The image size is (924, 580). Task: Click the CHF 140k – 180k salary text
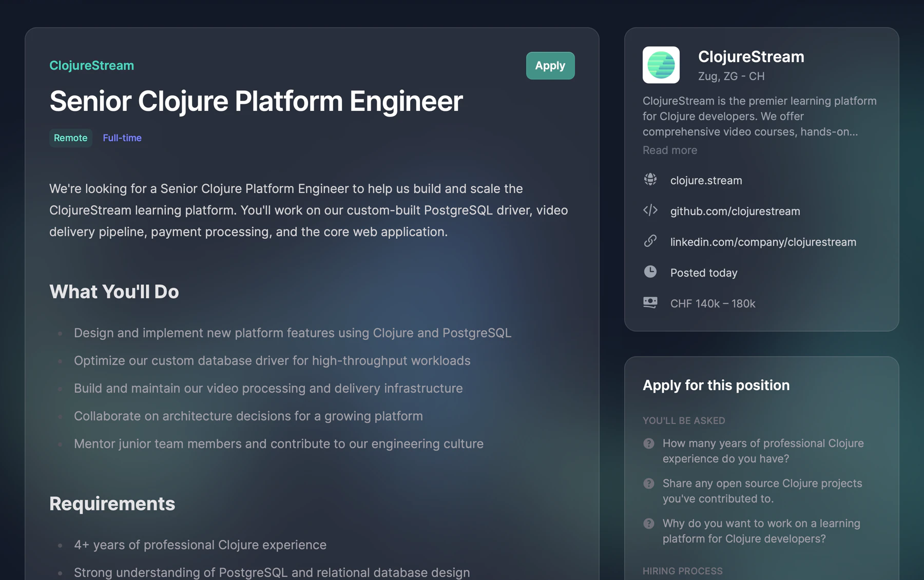pos(713,304)
